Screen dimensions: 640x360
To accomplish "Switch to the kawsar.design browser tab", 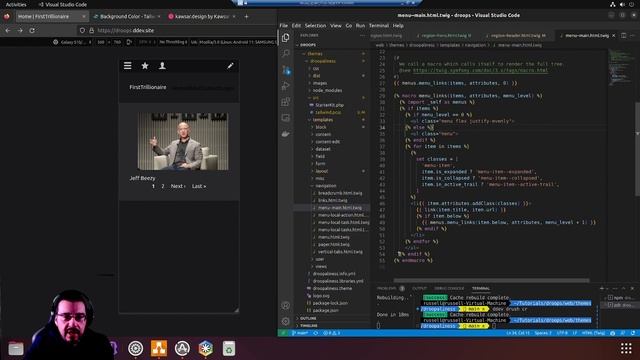I will (x=202, y=17).
